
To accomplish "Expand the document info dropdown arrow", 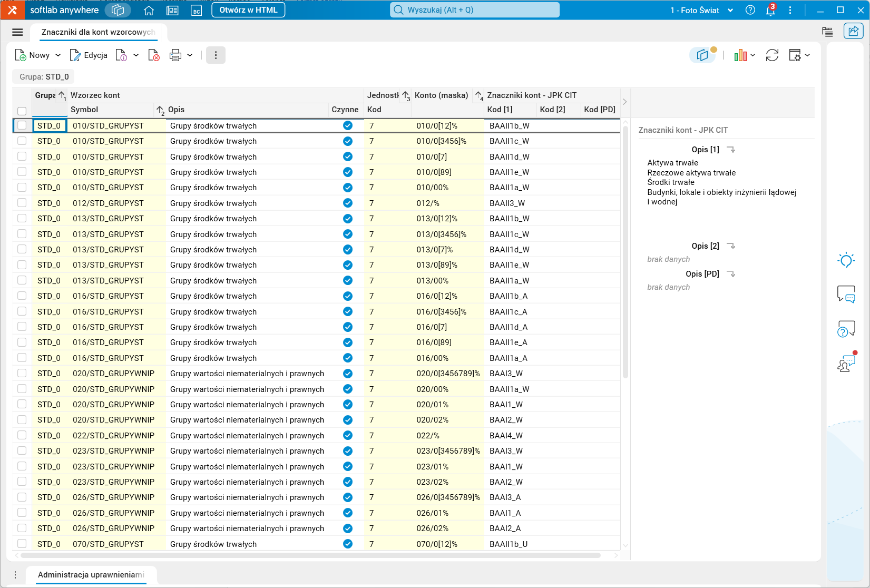I will pyautogui.click(x=136, y=55).
